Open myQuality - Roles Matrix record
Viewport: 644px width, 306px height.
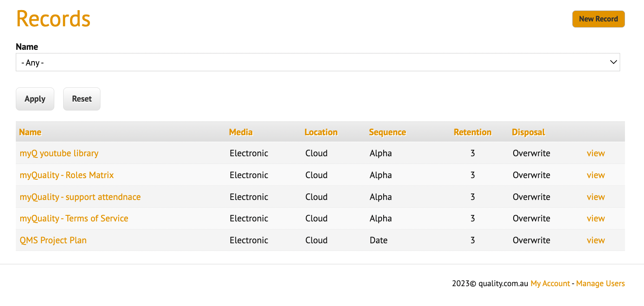(67, 175)
